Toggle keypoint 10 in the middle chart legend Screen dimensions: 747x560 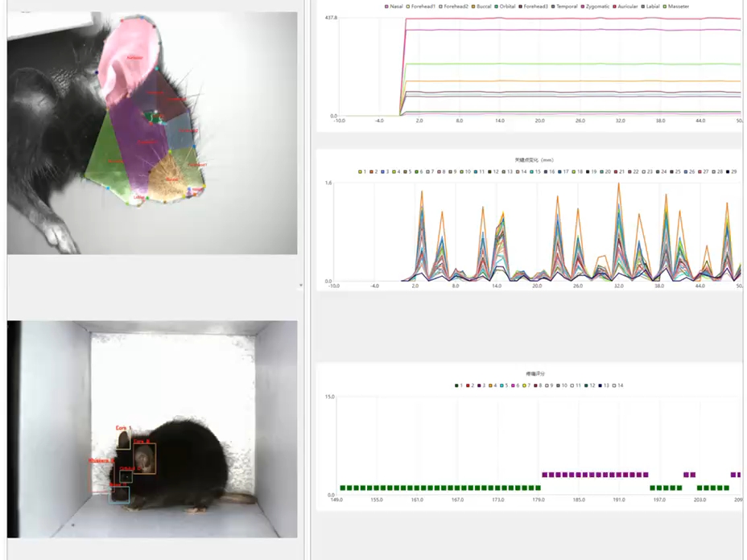click(465, 171)
